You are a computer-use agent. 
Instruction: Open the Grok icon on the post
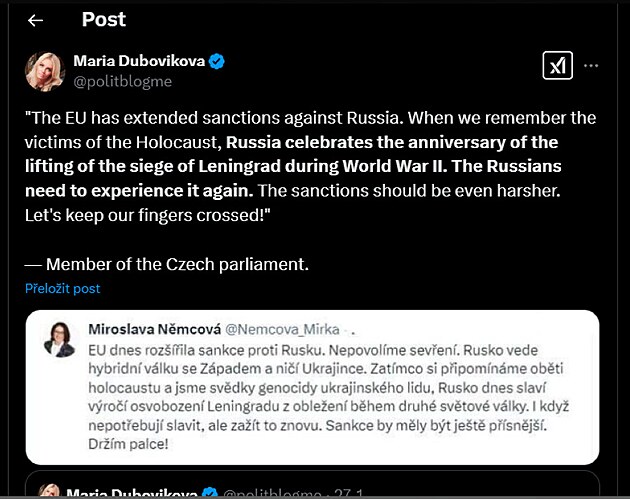[x=557, y=66]
